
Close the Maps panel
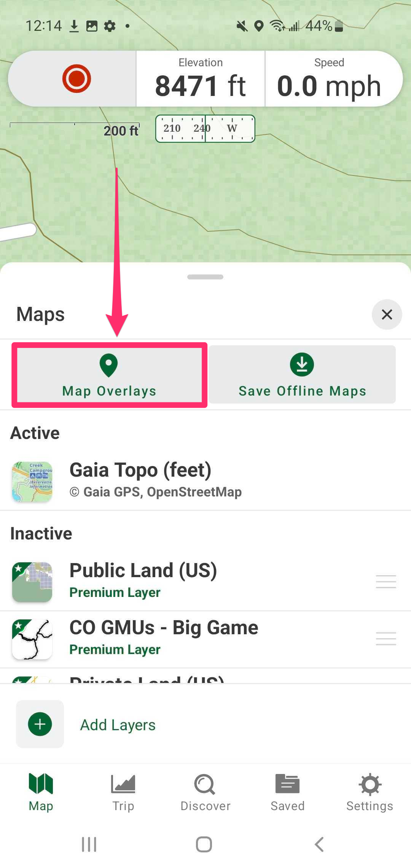(x=387, y=314)
